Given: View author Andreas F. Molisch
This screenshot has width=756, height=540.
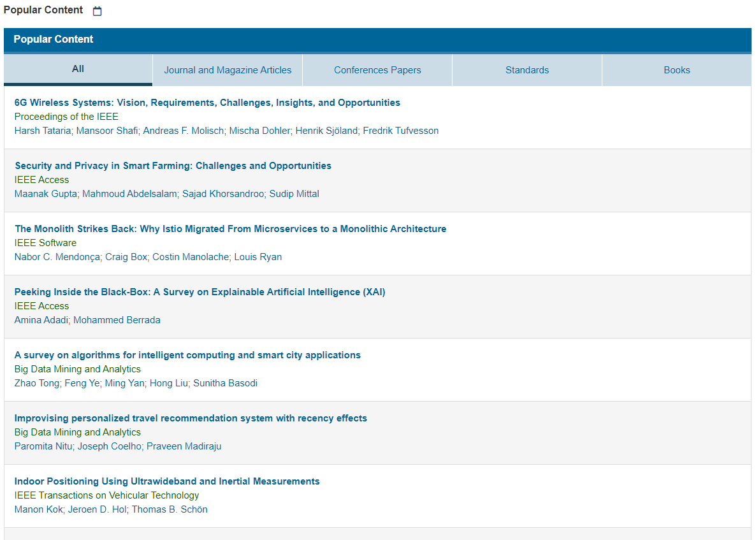Looking at the screenshot, I should pyautogui.click(x=183, y=131).
